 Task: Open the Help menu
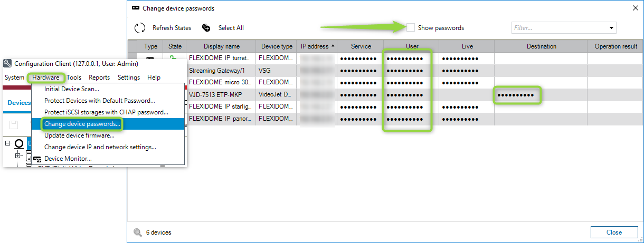[x=154, y=77]
